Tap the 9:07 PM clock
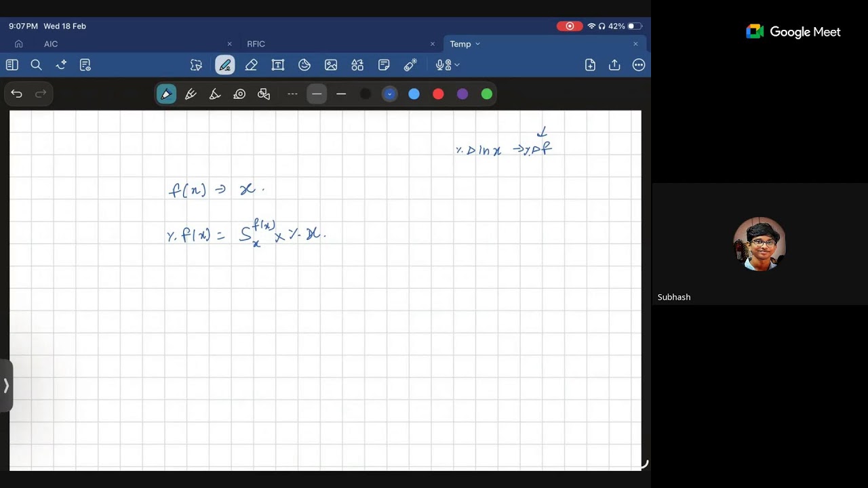Screen dimensions: 868x488 click(x=24, y=26)
